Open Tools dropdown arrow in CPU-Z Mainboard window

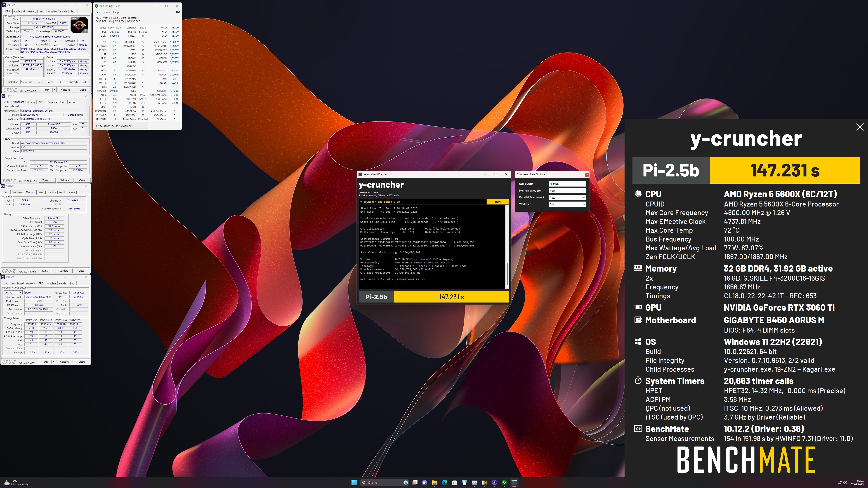click(x=54, y=181)
